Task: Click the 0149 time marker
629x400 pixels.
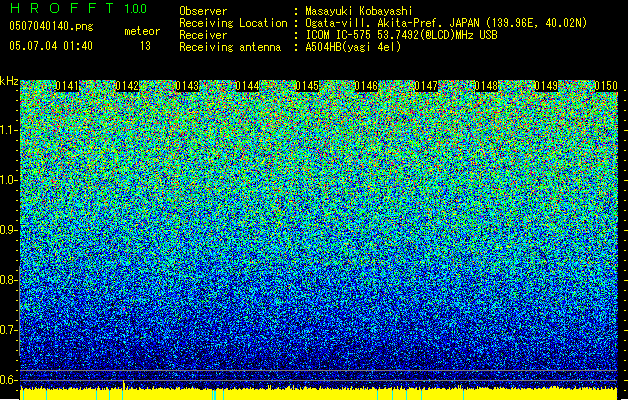Action: (546, 86)
